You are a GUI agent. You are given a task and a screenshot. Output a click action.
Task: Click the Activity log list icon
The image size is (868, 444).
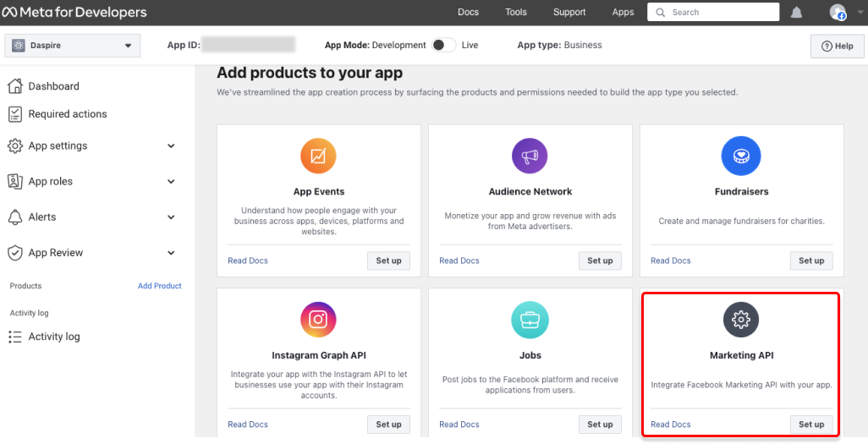coord(15,337)
